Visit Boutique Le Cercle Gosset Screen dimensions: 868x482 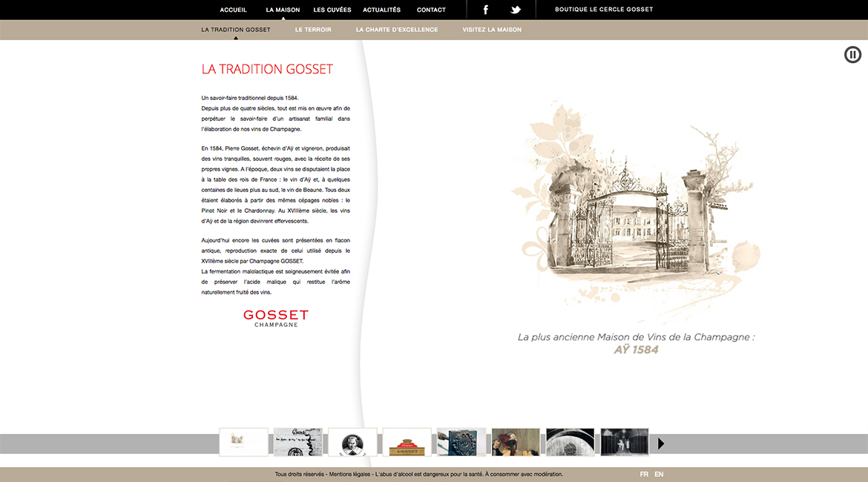pyautogui.click(x=604, y=10)
